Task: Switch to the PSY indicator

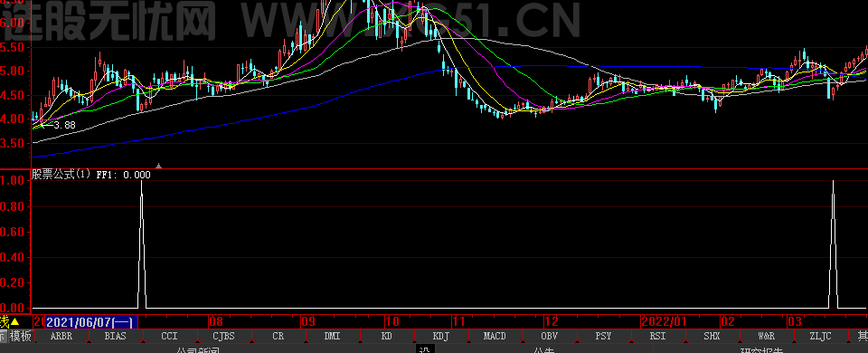Action: 603,336
